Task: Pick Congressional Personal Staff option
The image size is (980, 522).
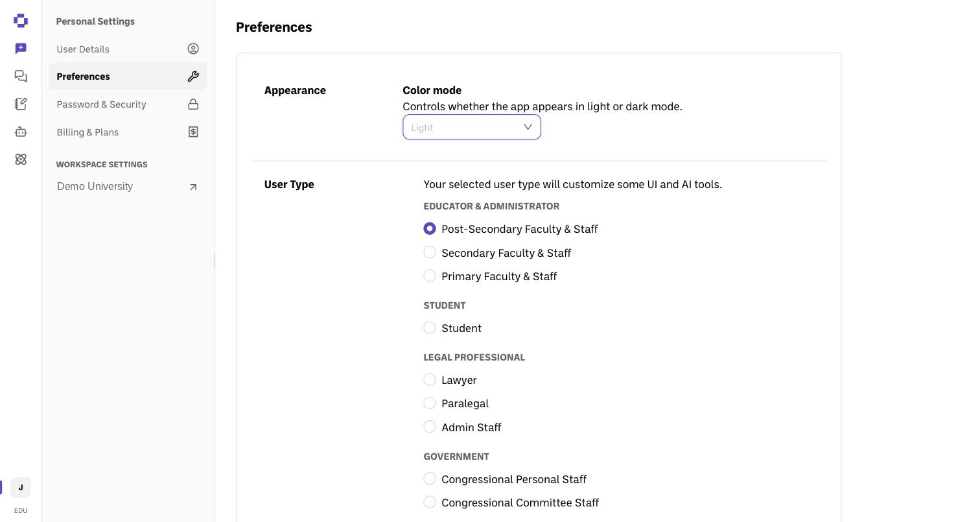Action: click(x=430, y=479)
